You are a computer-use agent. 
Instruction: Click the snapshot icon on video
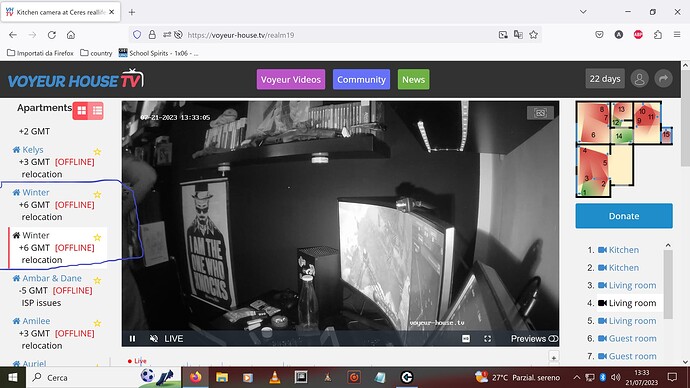pyautogui.click(x=540, y=113)
